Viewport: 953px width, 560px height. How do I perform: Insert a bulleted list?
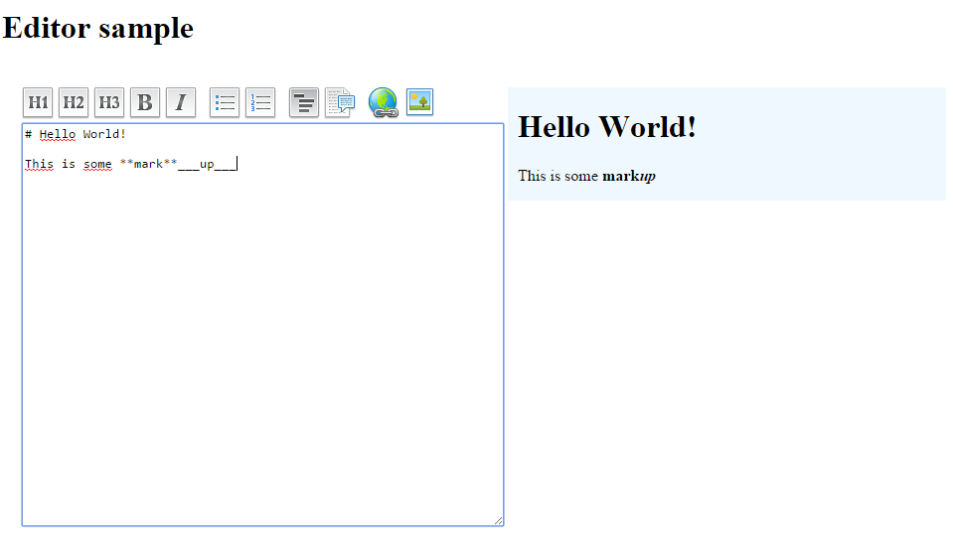point(225,102)
